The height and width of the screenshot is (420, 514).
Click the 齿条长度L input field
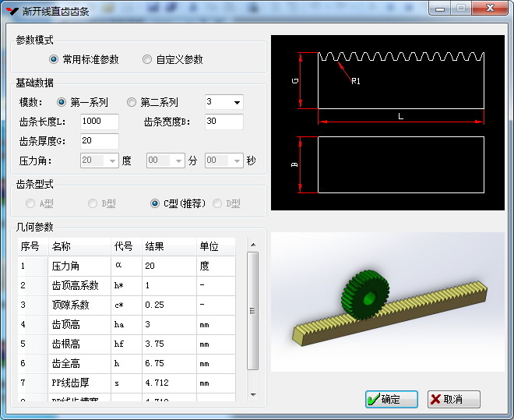click(100, 122)
